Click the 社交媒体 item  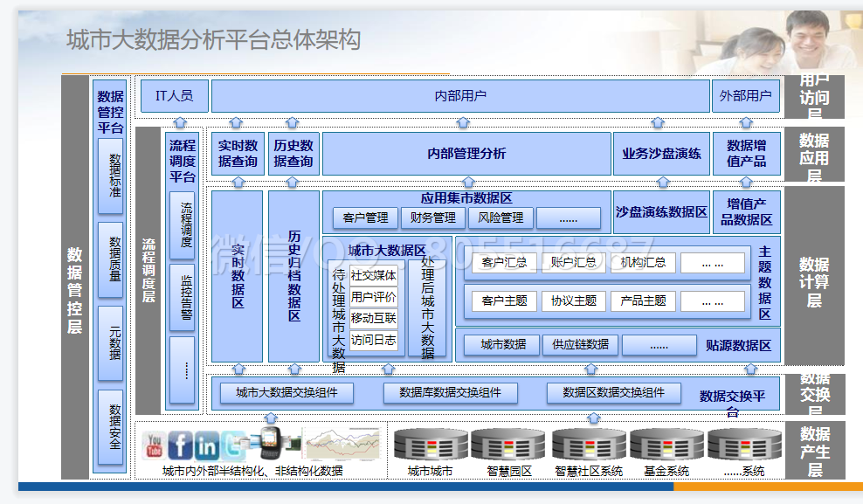tap(373, 276)
